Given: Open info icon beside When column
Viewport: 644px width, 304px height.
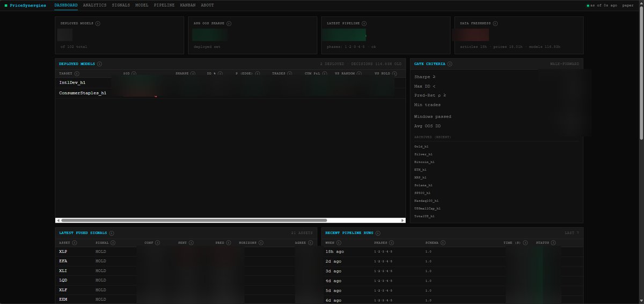Looking at the screenshot, I should click(339, 243).
